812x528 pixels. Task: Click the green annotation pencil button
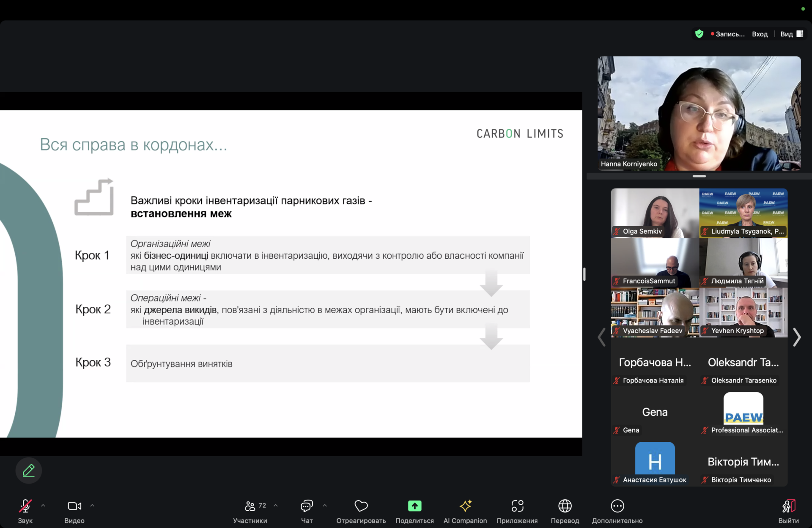[29, 471]
